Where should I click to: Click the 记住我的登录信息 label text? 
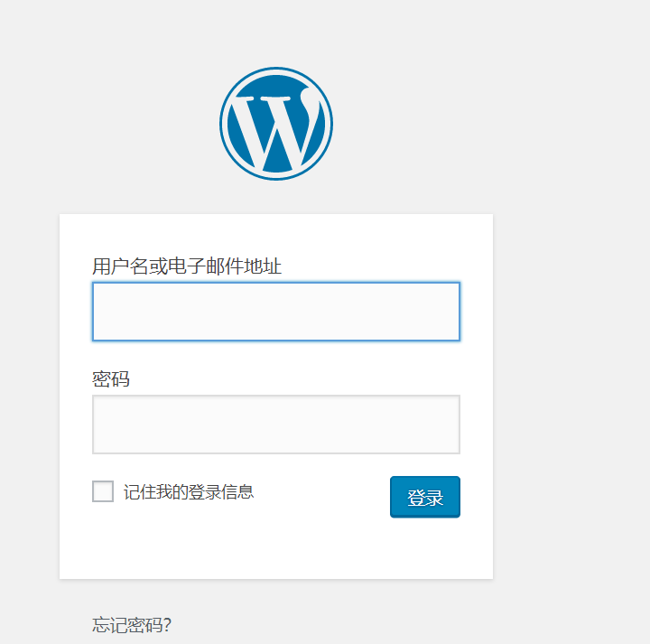point(189,491)
